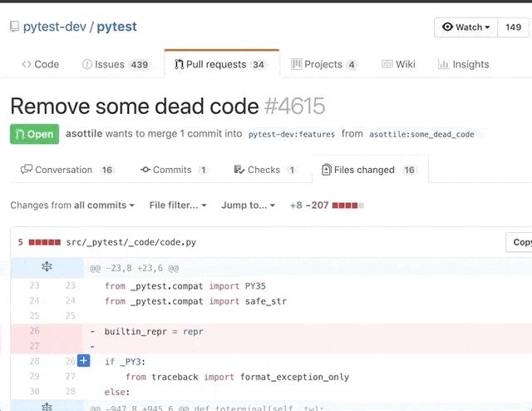Screen dimensions: 532x411
Task: Click the blue plus add-comment icon
Action: 83,361
